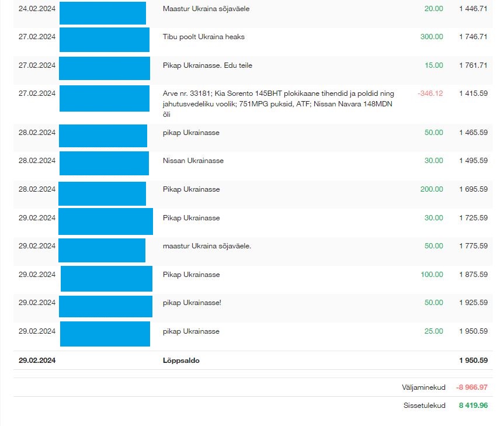Select the total expenses value -8 966.97
The image size is (504, 426).
click(x=471, y=387)
